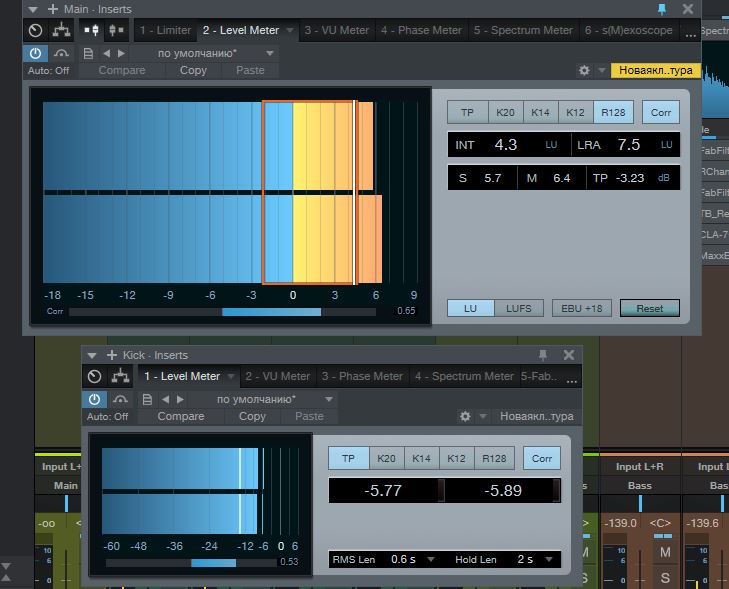Open dropdown arrow of 1 - Level Meter tab in Kick
The height and width of the screenshot is (589, 729).
(x=231, y=376)
